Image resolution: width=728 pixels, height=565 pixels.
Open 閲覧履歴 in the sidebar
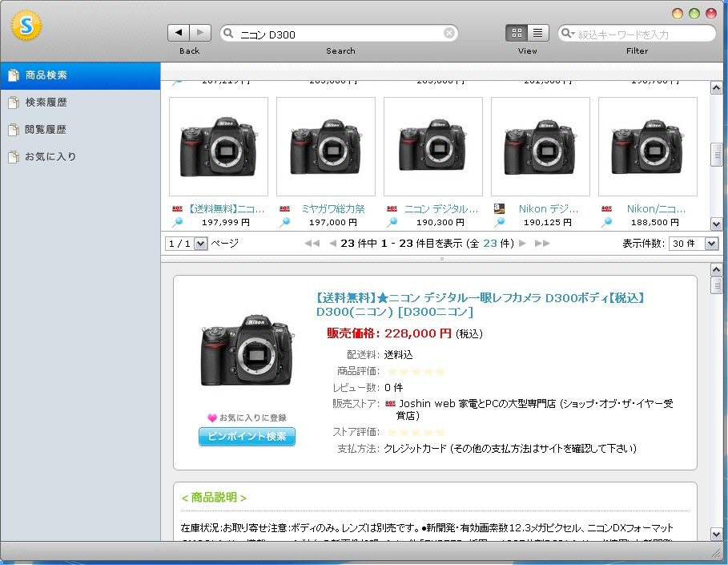tap(80, 130)
